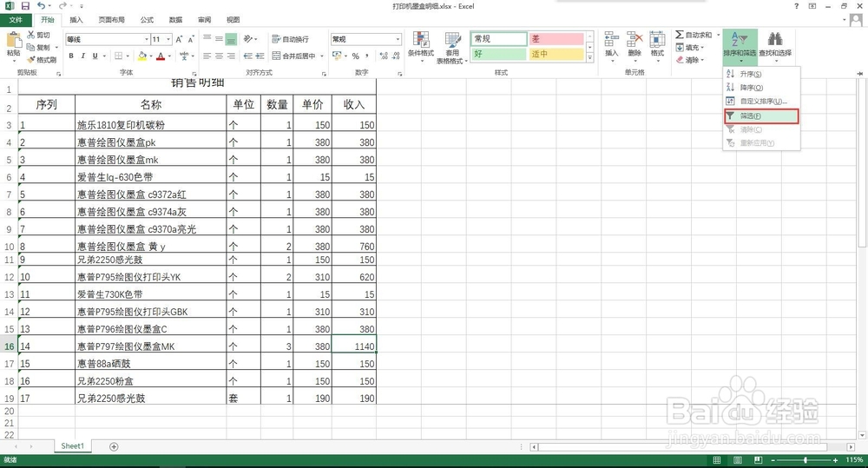Open the 文件 file tab
868x468 pixels.
[x=16, y=20]
